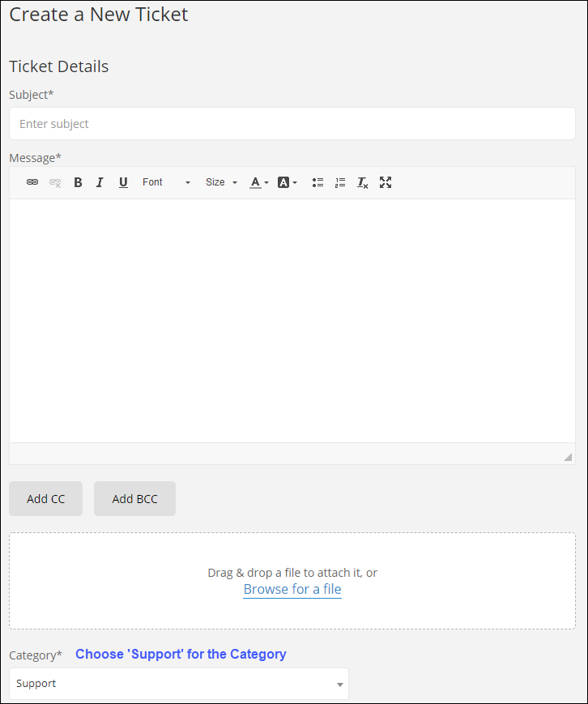Maximize the message editor to fullscreen

click(x=386, y=182)
